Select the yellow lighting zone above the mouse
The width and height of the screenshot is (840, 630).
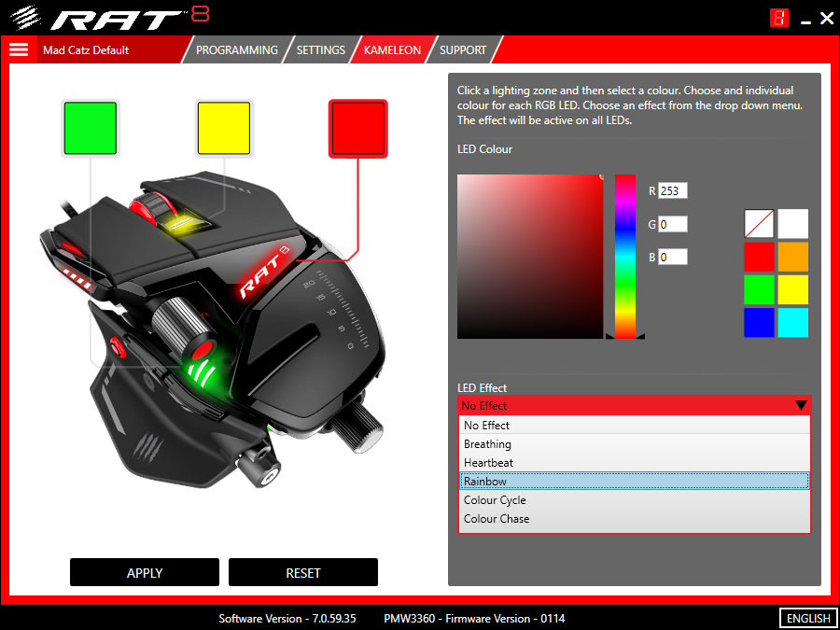coord(222,128)
